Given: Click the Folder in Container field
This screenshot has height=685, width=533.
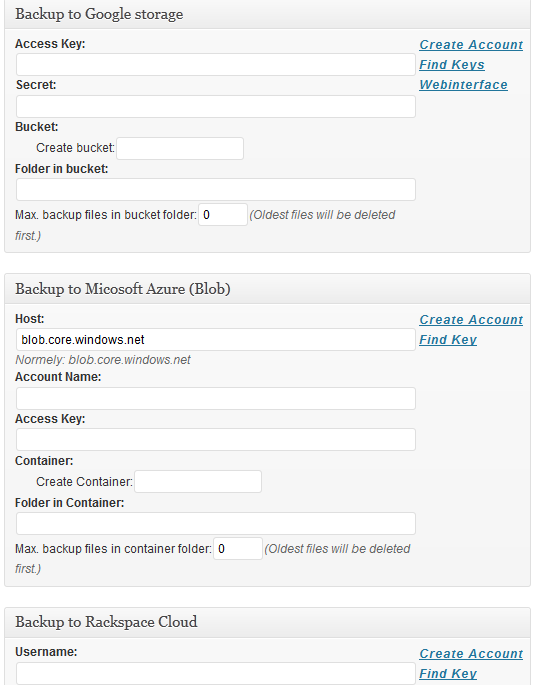Looking at the screenshot, I should pos(216,523).
